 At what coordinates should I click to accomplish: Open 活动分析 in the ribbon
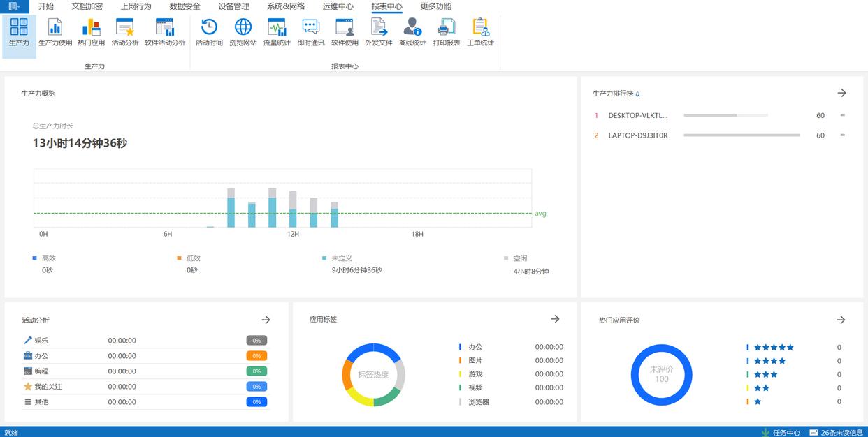click(x=125, y=32)
